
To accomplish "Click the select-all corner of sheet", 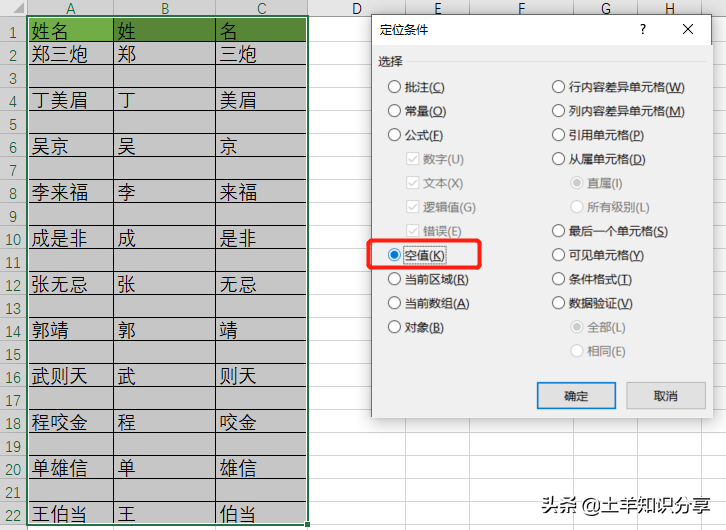I will (13, 7).
